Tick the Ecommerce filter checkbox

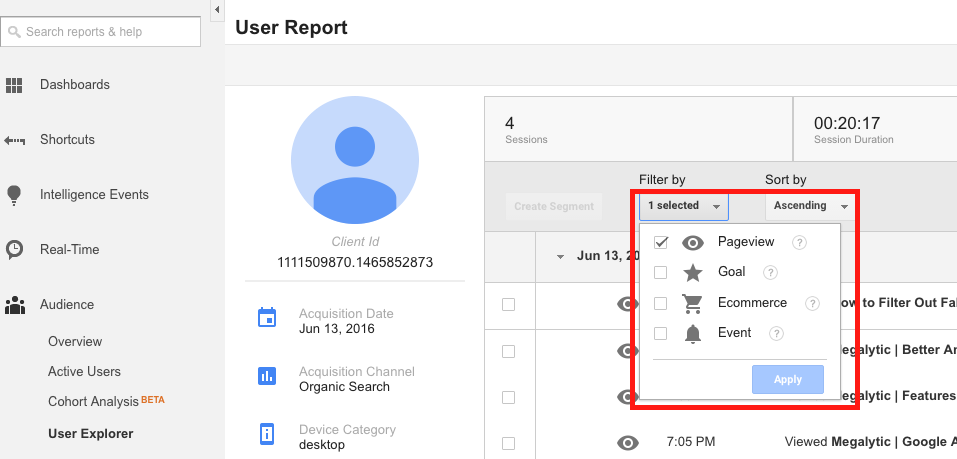[660, 303]
